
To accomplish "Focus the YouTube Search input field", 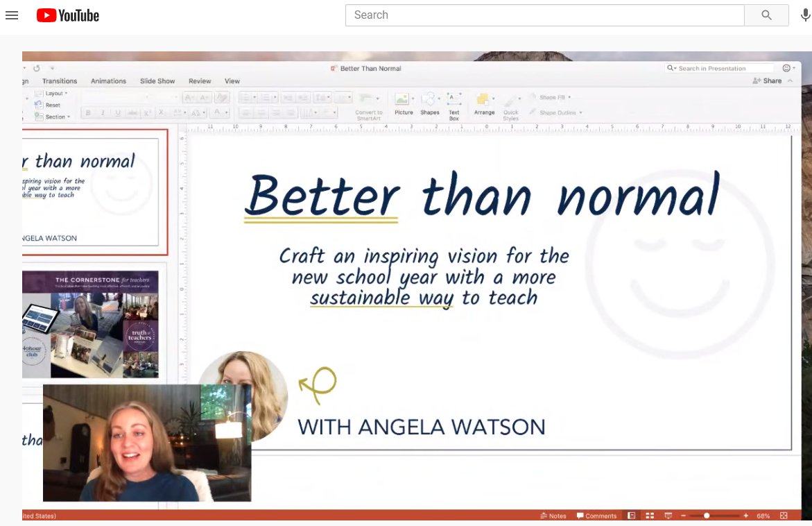I will point(545,15).
